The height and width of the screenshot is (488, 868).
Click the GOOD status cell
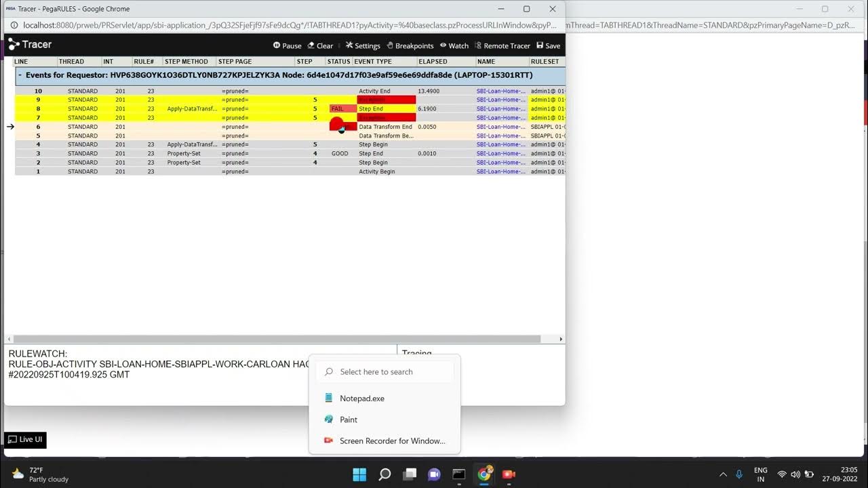click(340, 153)
